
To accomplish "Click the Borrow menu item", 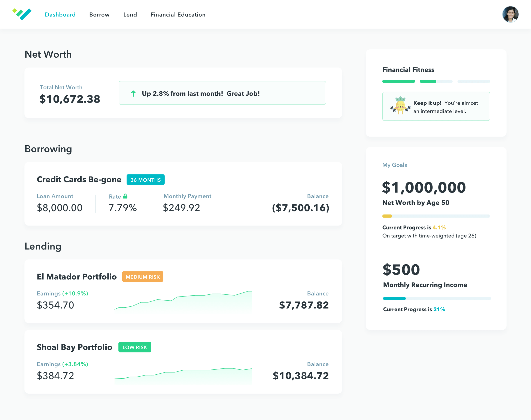I will point(99,14).
